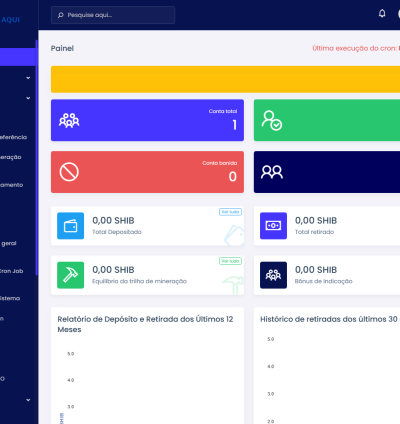The width and height of the screenshot is (400, 424).
Task: Click the money icon beside Total retirado
Action: coord(273,226)
